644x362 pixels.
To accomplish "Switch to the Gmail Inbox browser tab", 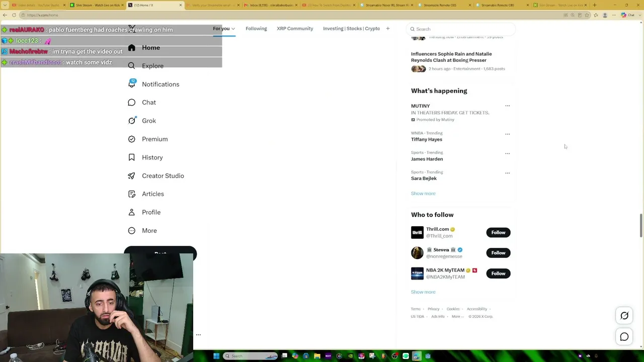I will click(272, 5).
